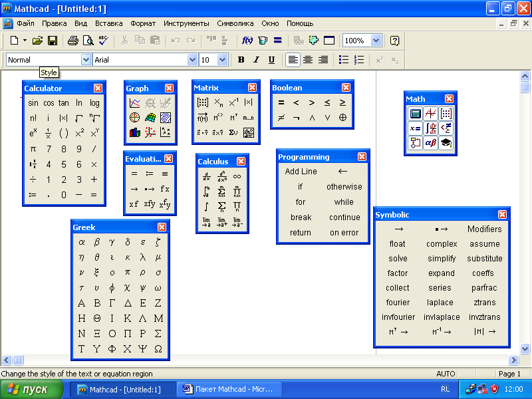The width and height of the screenshot is (532, 399).
Task: Open the Формат menu
Action: [143, 23]
